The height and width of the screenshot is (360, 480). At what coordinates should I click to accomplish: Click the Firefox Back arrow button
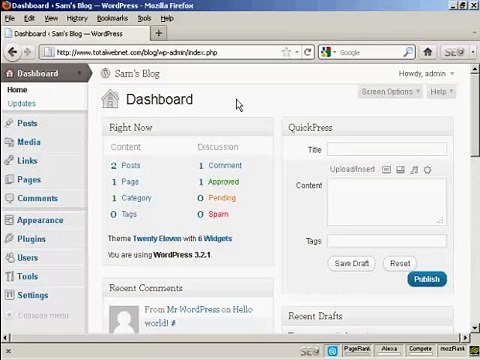[x=12, y=52]
